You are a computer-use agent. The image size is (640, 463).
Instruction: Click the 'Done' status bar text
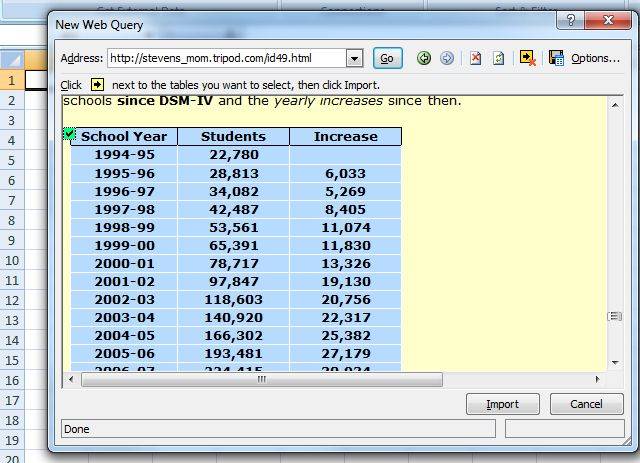[x=77, y=429]
